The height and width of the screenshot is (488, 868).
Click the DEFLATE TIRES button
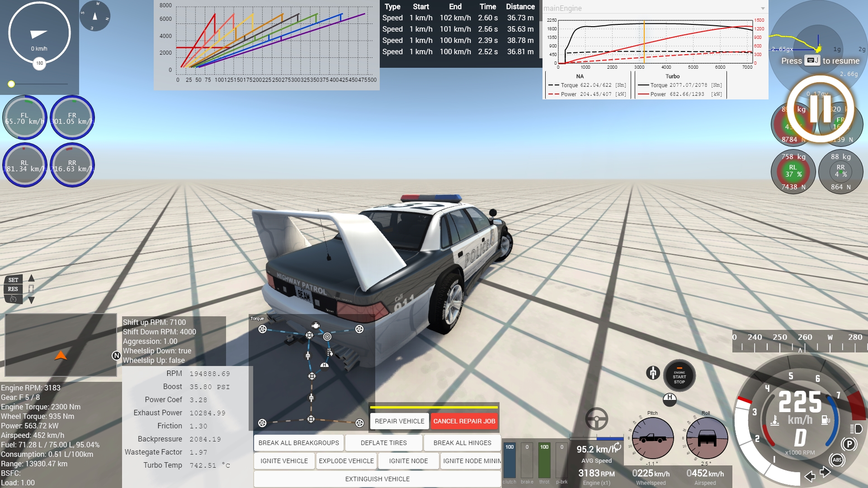[383, 443]
